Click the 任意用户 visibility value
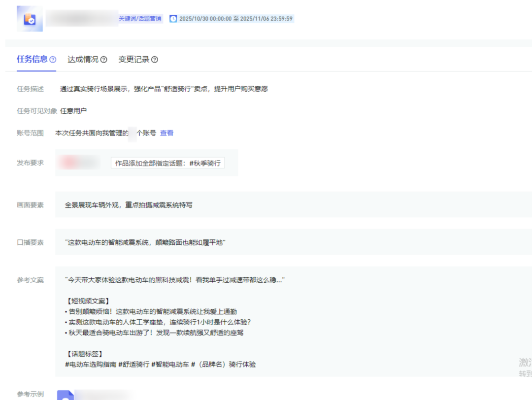 pos(73,111)
